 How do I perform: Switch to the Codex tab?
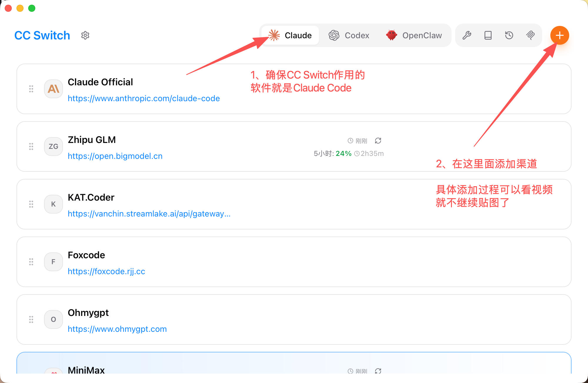click(349, 35)
